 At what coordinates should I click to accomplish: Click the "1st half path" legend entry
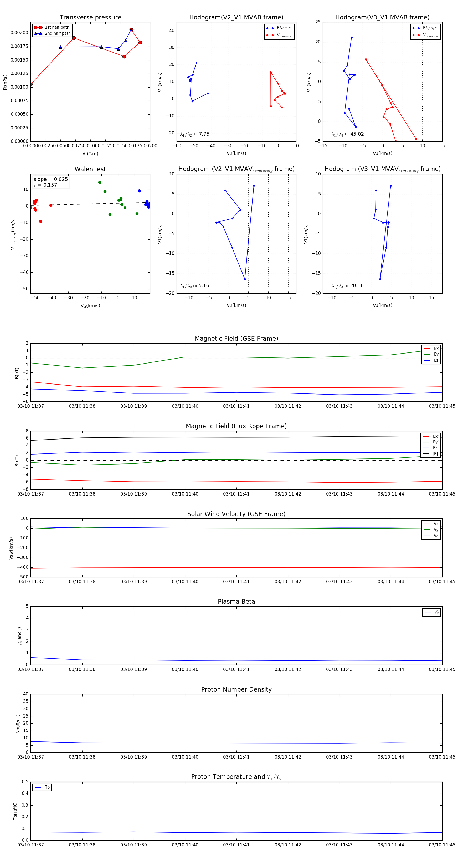(x=52, y=27)
